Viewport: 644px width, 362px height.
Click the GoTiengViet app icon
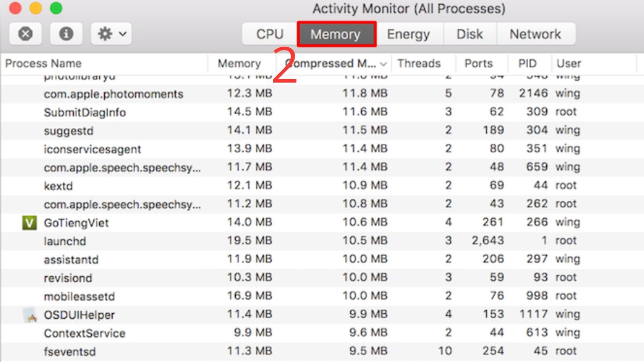point(29,223)
